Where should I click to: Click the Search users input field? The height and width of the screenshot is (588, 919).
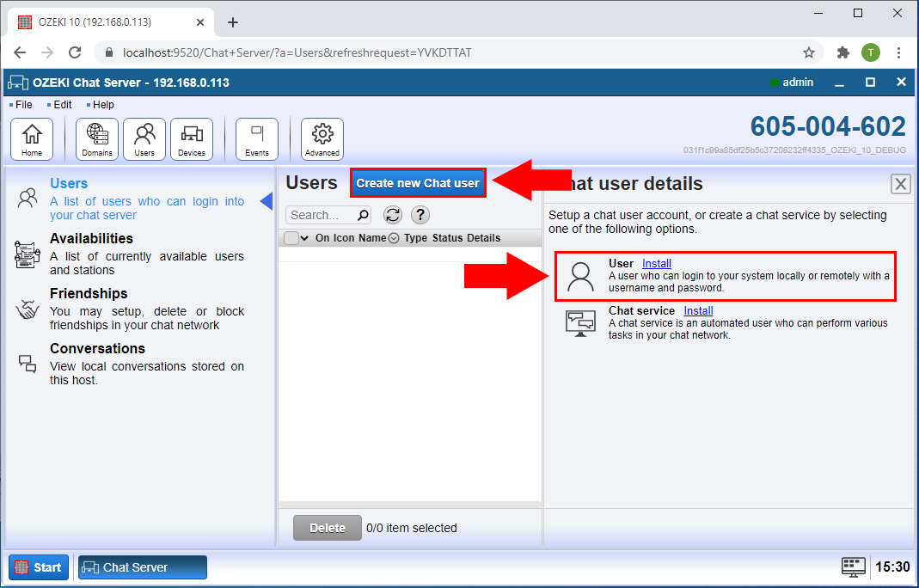tap(320, 215)
